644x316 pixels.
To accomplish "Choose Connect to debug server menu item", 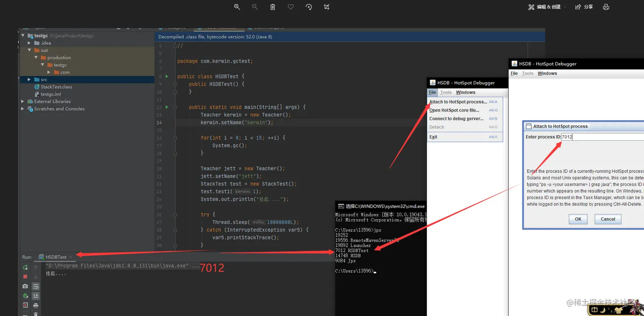I will coord(465,119).
